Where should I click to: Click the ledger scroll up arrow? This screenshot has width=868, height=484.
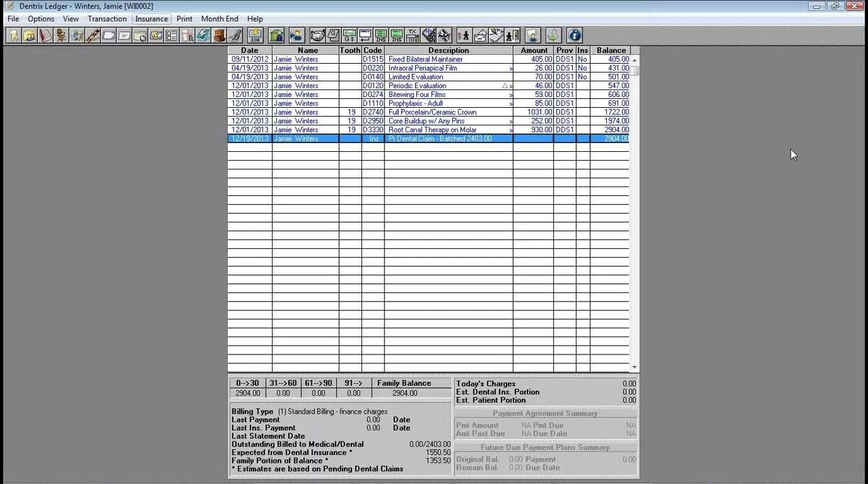pyautogui.click(x=635, y=60)
